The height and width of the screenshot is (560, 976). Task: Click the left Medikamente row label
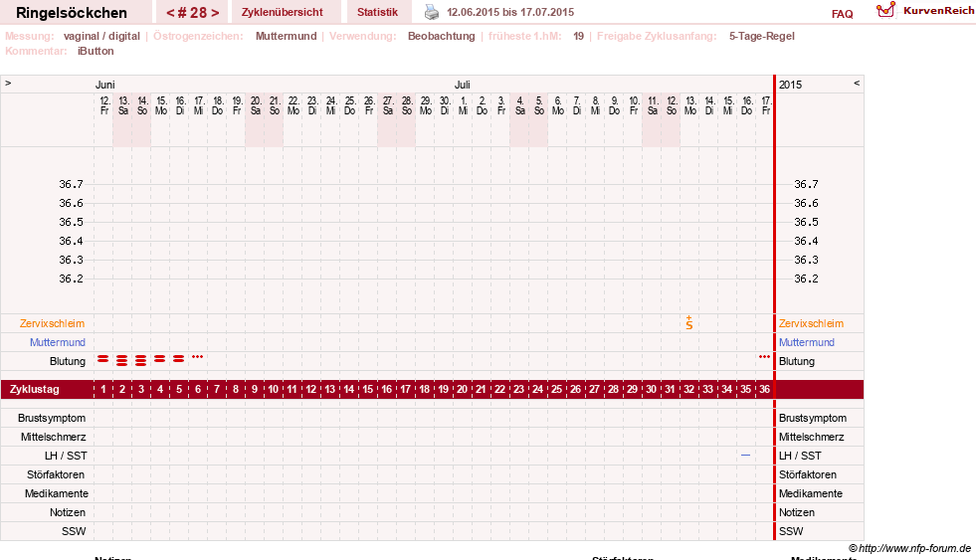pos(57,493)
